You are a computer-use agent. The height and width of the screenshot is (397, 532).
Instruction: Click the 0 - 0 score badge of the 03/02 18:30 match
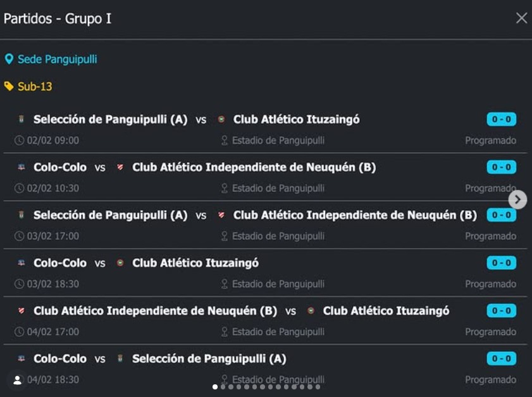[501, 263]
